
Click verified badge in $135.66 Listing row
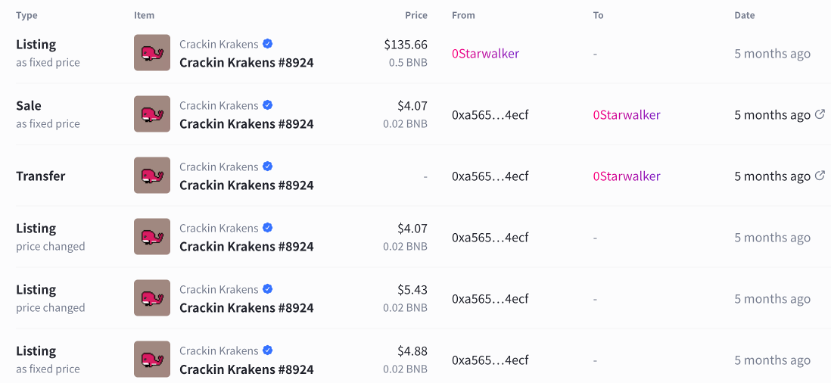point(268,44)
